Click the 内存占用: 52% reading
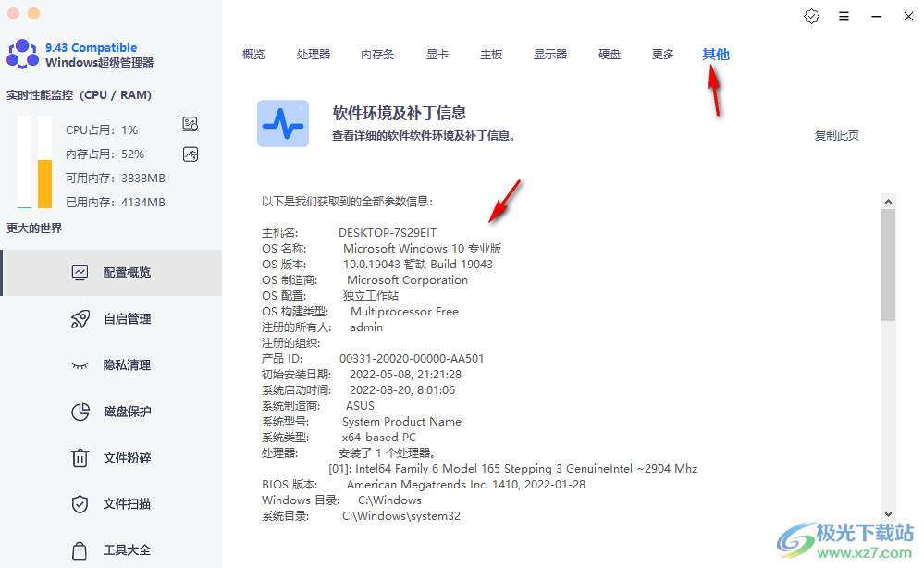This screenshot has height=568, width=924. click(x=105, y=154)
